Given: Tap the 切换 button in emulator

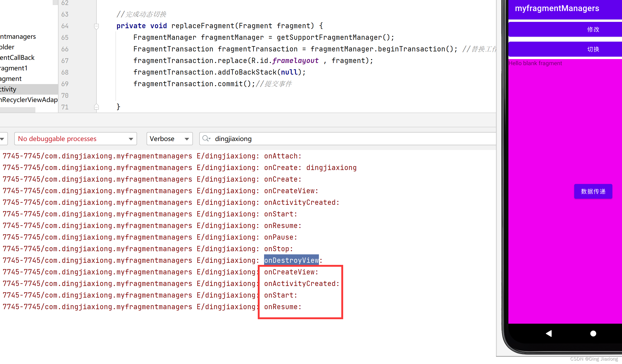Looking at the screenshot, I should 565,49.
